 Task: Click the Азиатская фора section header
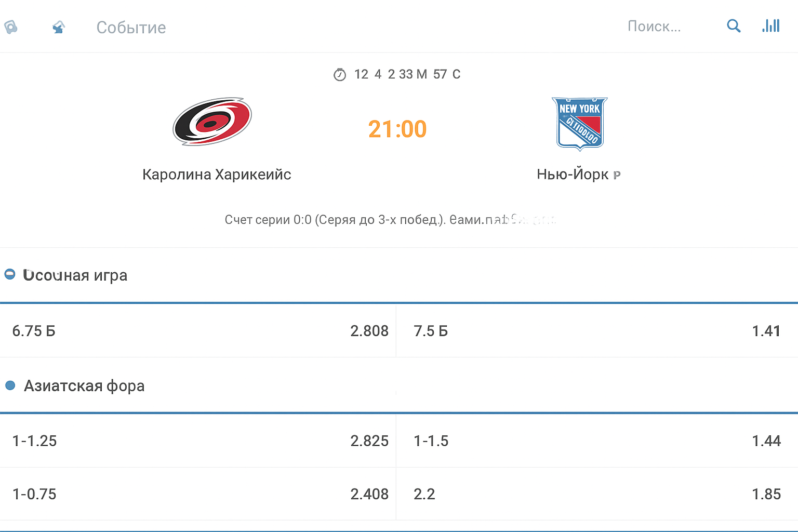[x=84, y=386]
